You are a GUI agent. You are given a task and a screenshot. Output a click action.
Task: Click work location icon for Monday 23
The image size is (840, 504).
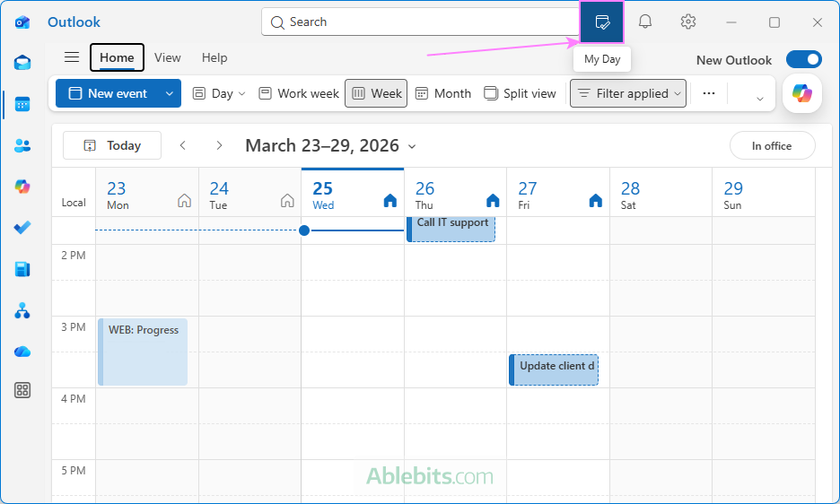tap(184, 200)
